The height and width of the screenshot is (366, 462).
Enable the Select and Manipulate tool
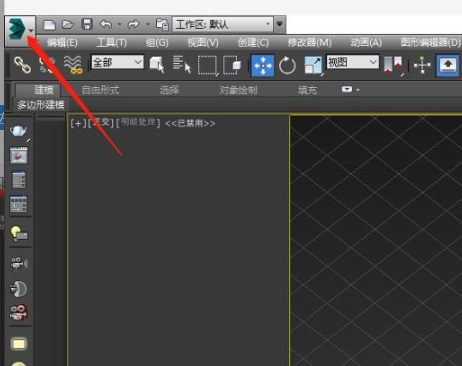pyautogui.click(x=422, y=65)
